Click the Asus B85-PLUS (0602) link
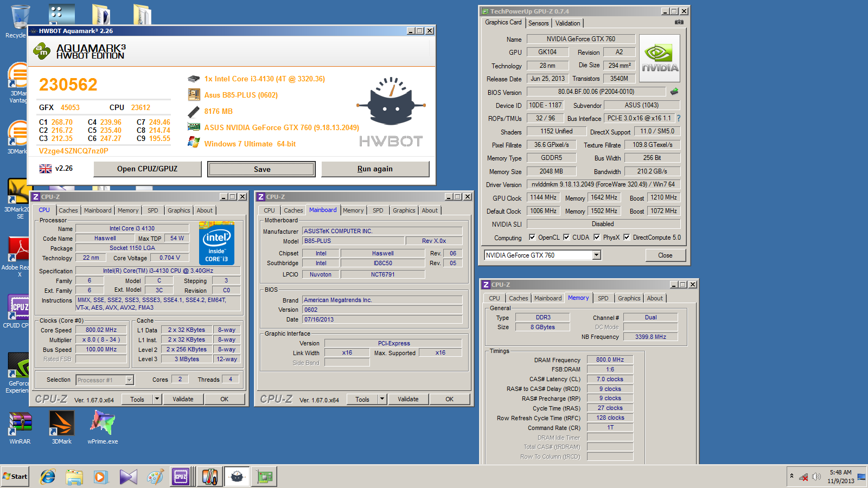Screen dimensions: 868x488 (x=241, y=95)
